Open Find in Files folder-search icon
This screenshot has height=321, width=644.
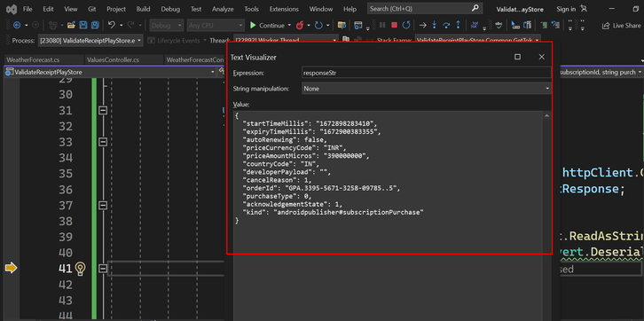[x=342, y=26]
